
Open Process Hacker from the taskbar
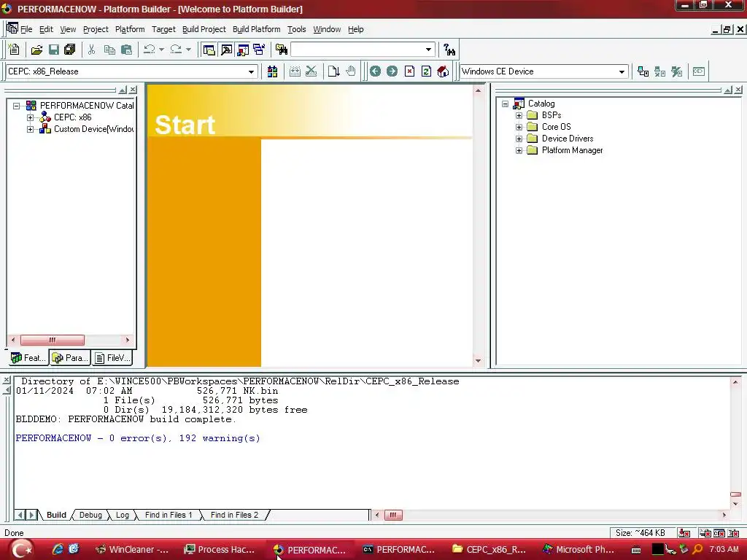[220, 550]
